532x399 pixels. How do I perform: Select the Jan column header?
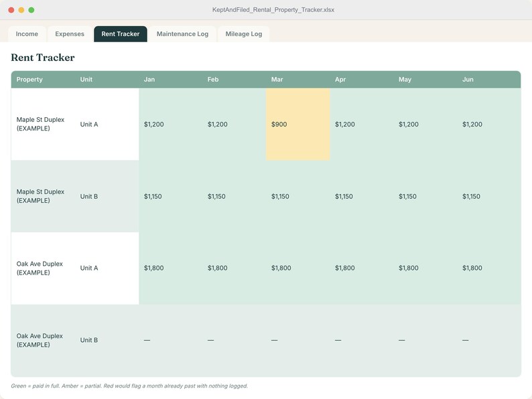(171, 79)
